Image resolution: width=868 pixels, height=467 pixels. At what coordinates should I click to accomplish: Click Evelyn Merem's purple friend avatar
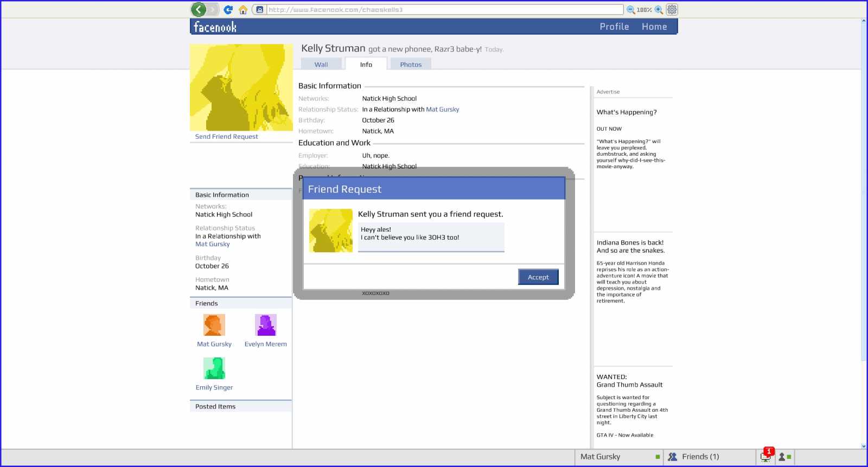pos(266,325)
